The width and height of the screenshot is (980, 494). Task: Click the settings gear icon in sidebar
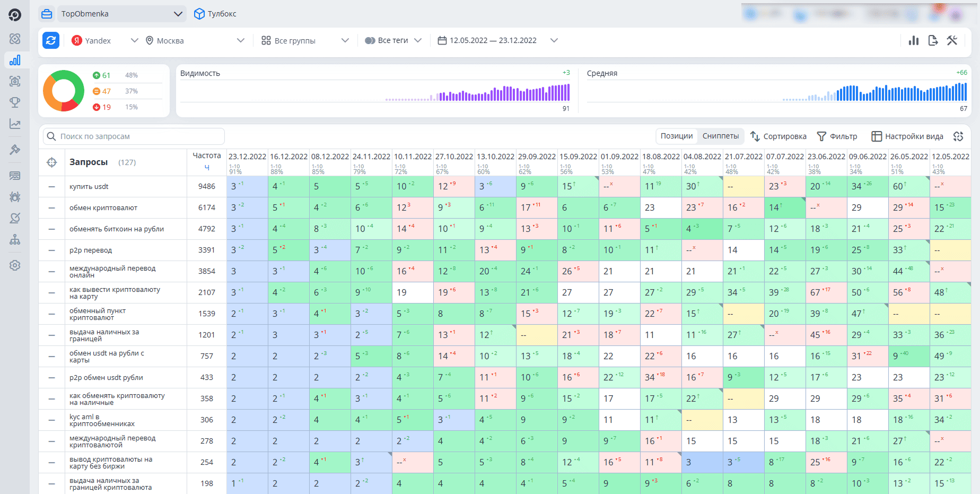(x=15, y=265)
